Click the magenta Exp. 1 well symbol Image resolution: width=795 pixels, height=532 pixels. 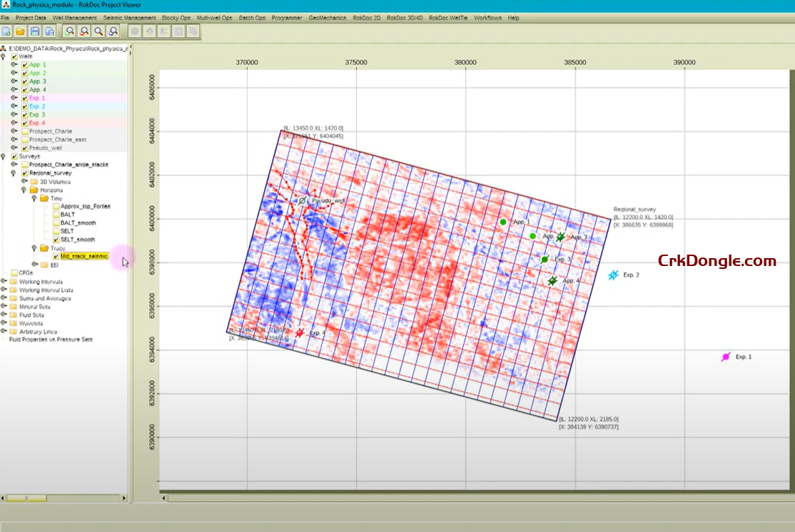(x=726, y=357)
